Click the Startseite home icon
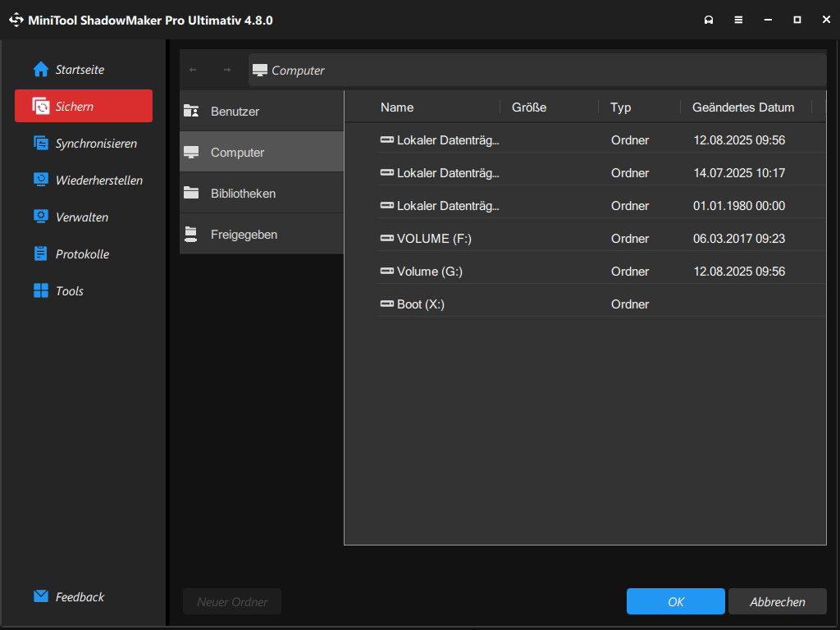The width and height of the screenshot is (840, 630). (41, 70)
